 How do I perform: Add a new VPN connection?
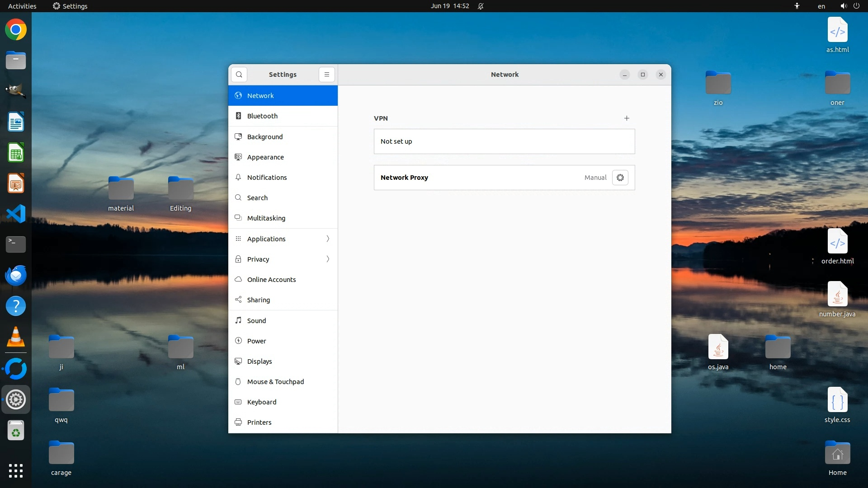point(627,118)
